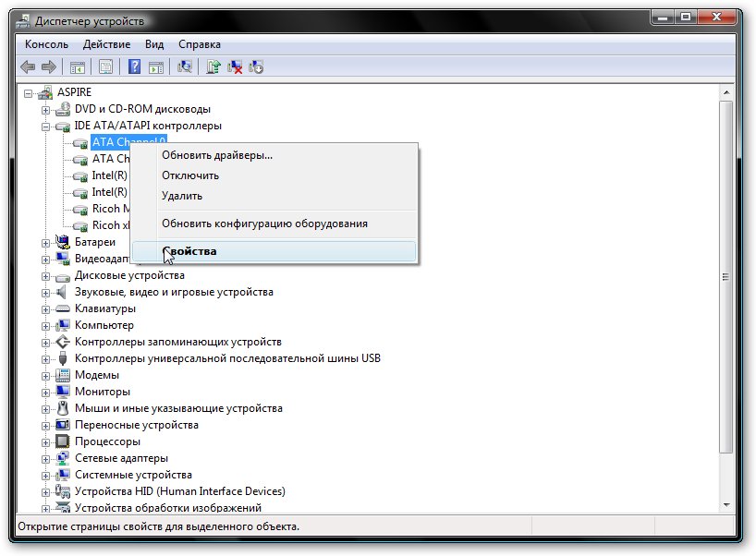Collapse IDE ATA/ATAPI контроллеры node
Screen dimensions: 756x556
pos(45,127)
